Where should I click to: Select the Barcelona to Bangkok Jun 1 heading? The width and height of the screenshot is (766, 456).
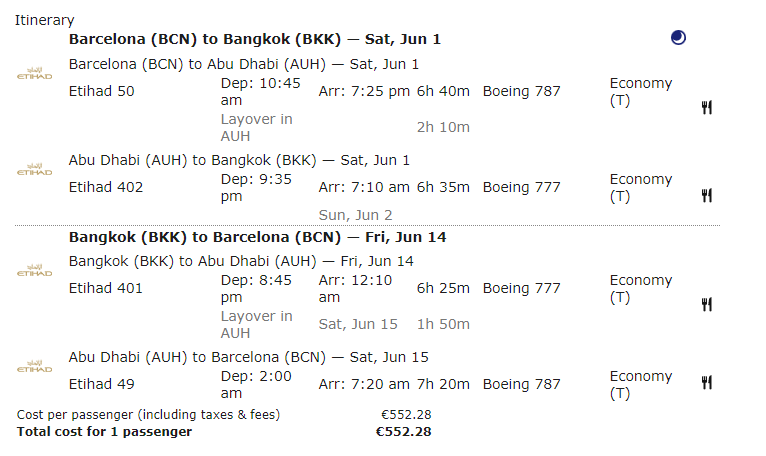coord(254,39)
